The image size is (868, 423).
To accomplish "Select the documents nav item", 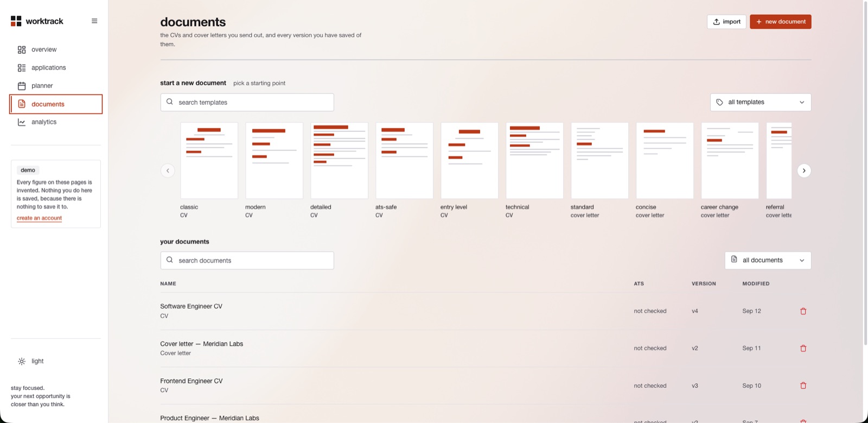I will click(x=56, y=104).
